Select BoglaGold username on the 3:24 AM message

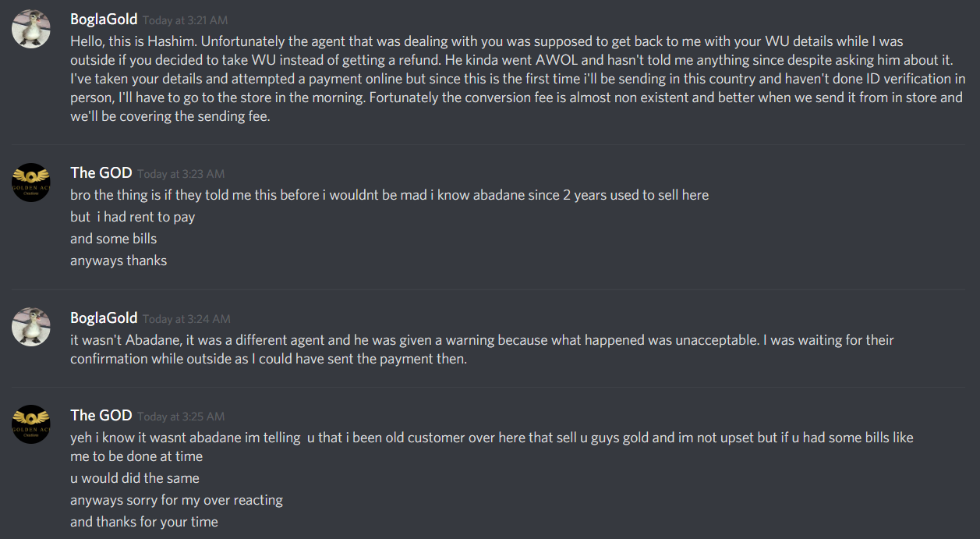click(x=104, y=318)
